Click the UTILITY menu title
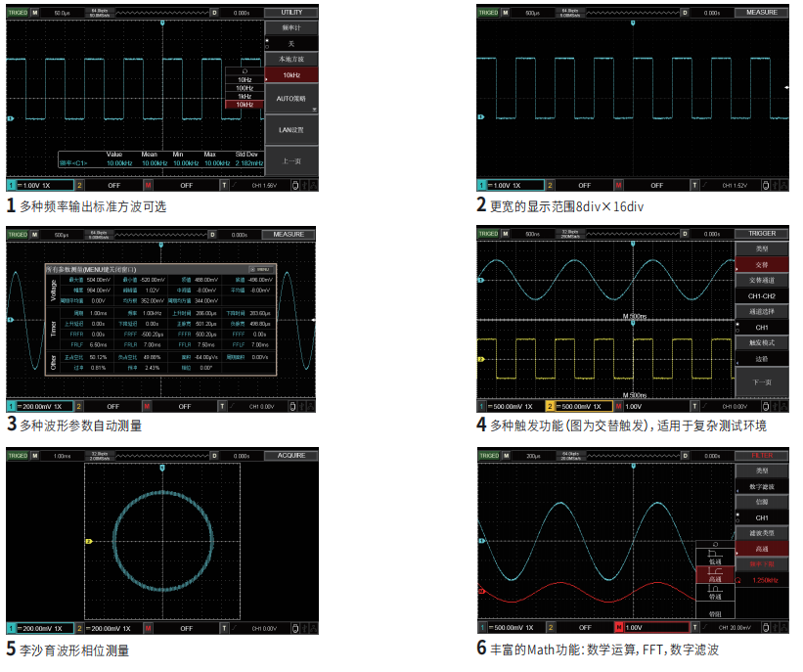803x672 pixels. [291, 13]
